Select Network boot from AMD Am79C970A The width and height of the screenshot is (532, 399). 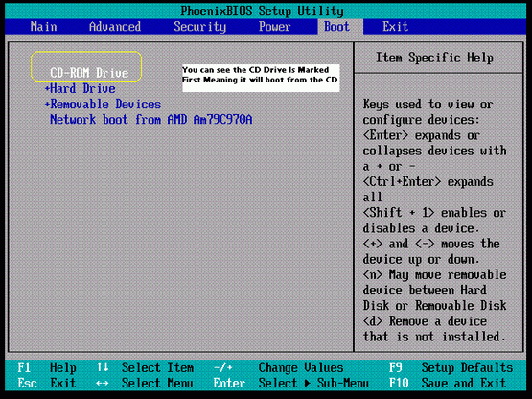click(x=151, y=120)
